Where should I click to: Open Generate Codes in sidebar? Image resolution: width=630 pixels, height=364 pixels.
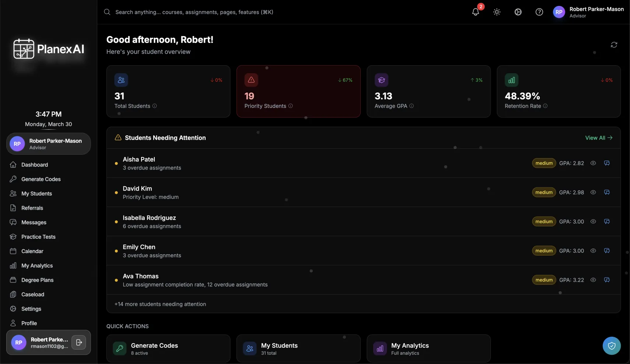pyautogui.click(x=48, y=179)
